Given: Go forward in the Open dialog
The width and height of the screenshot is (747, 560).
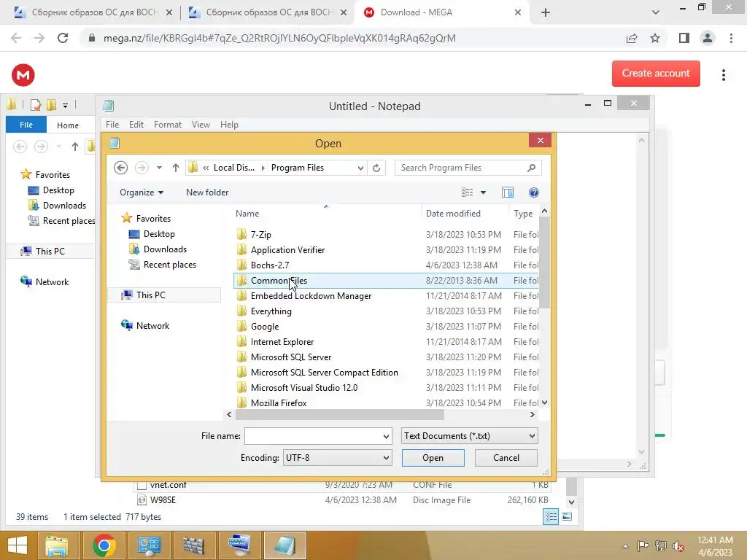Looking at the screenshot, I should pos(142,168).
